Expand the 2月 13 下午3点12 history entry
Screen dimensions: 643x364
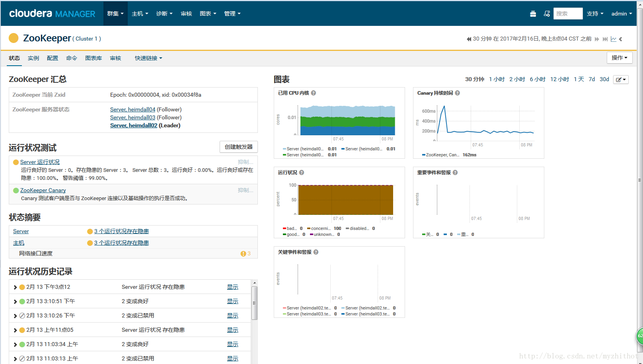tap(15, 287)
